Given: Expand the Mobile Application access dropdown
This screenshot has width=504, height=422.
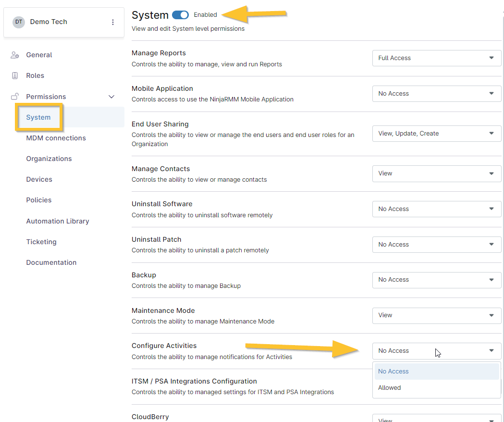Looking at the screenshot, I should click(x=436, y=94).
